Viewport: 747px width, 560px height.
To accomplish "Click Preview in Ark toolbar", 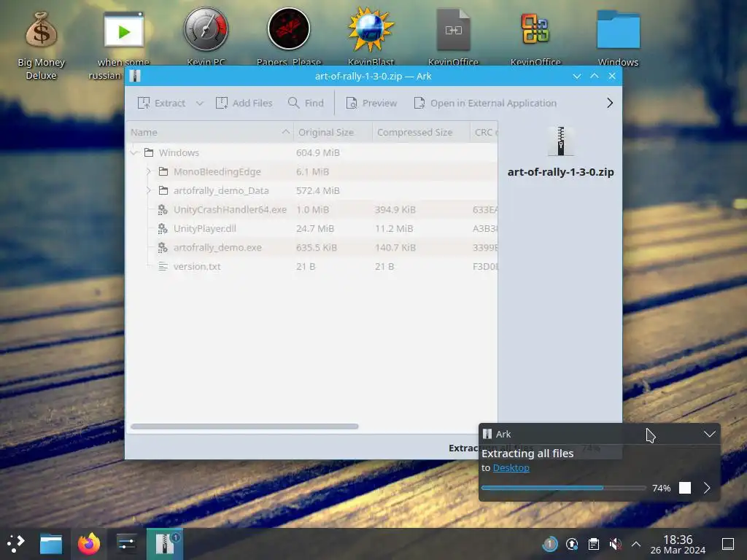I will coord(371,103).
